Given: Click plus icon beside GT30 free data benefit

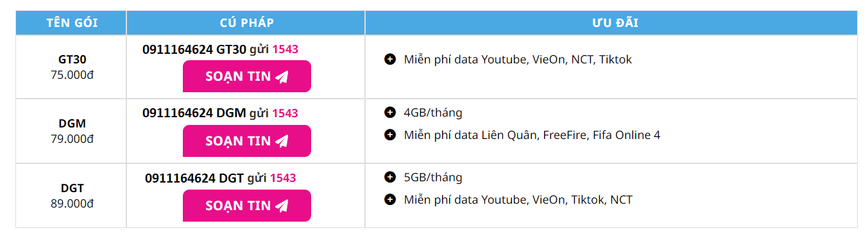Looking at the screenshot, I should point(389,60).
